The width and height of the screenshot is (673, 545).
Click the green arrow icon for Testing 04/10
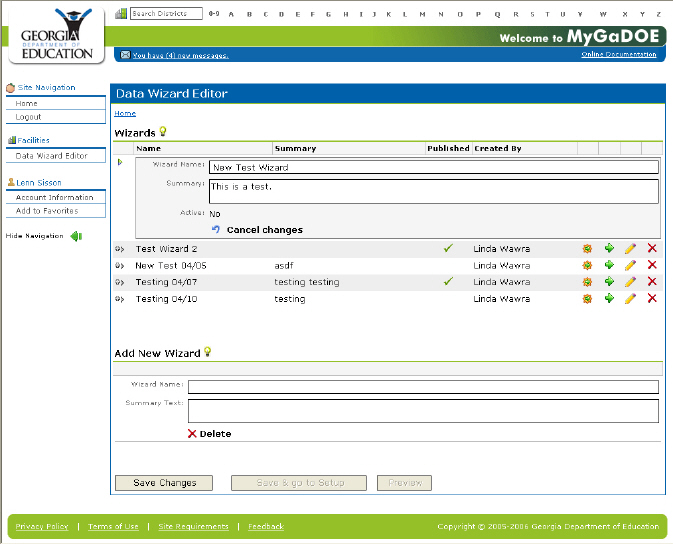click(609, 298)
